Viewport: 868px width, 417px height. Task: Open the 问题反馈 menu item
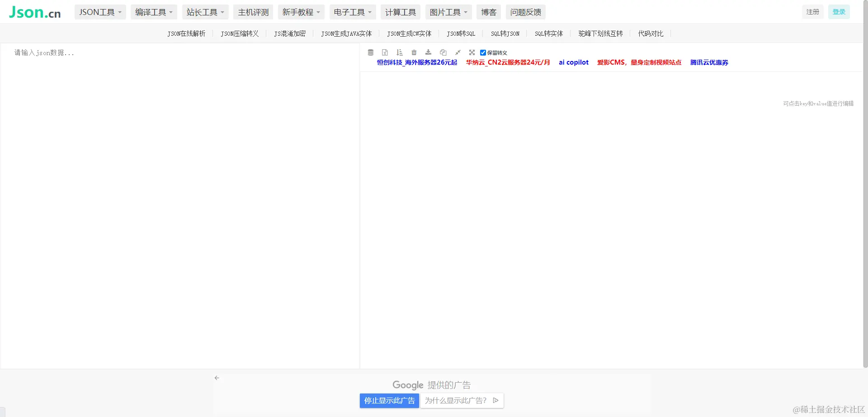pyautogui.click(x=526, y=12)
